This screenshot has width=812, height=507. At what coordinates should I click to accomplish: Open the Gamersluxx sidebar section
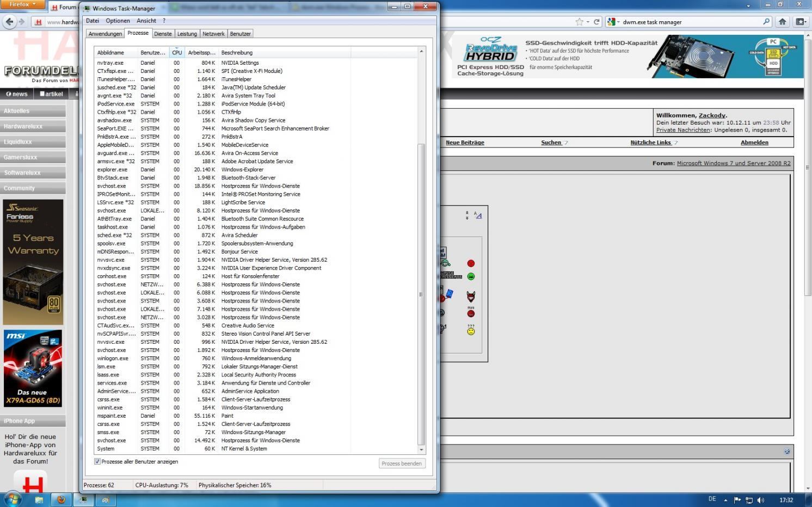33,157
